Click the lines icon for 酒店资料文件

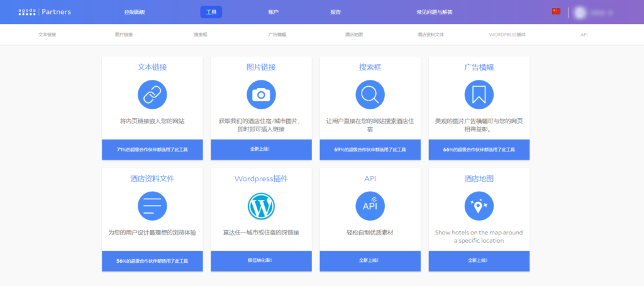pyautogui.click(x=152, y=206)
